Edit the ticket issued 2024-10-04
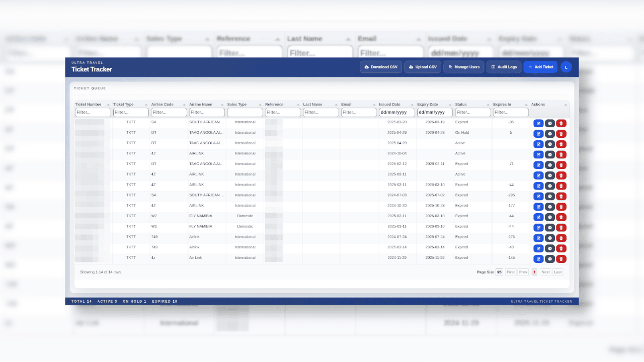This screenshot has height=362, width=644. coord(538,154)
